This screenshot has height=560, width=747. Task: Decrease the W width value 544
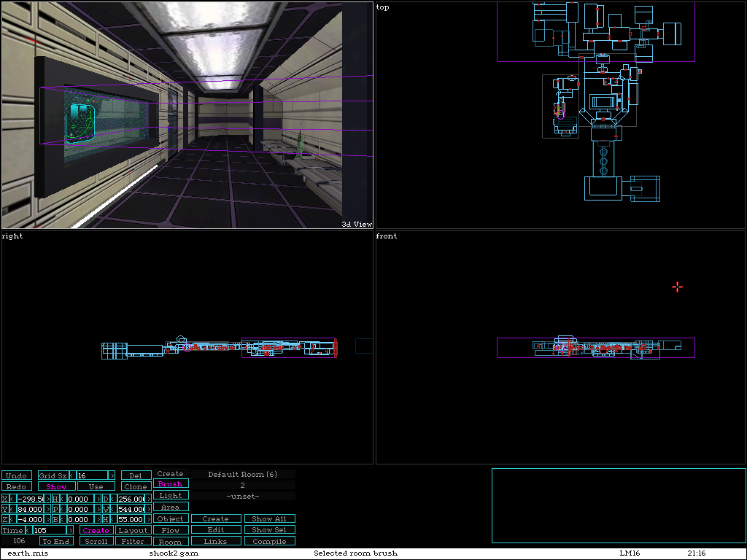[x=114, y=509]
